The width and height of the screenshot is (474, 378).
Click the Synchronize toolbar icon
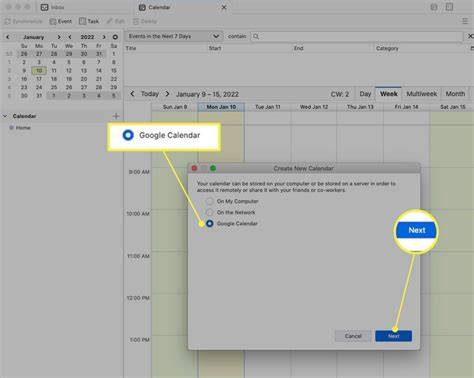[x=7, y=21]
